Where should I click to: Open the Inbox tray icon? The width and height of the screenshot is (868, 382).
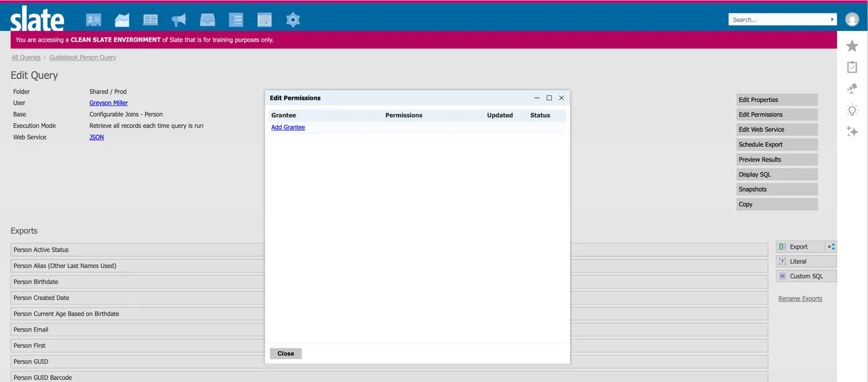207,20
